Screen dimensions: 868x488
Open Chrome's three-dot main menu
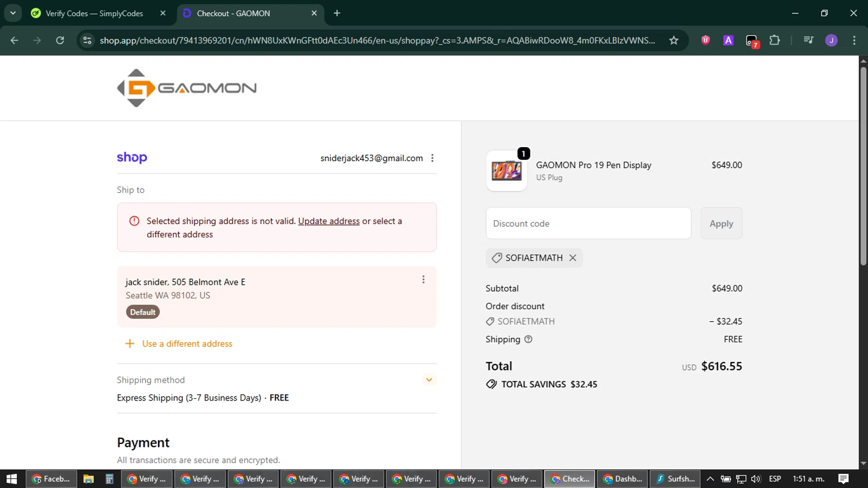pyautogui.click(x=854, y=40)
